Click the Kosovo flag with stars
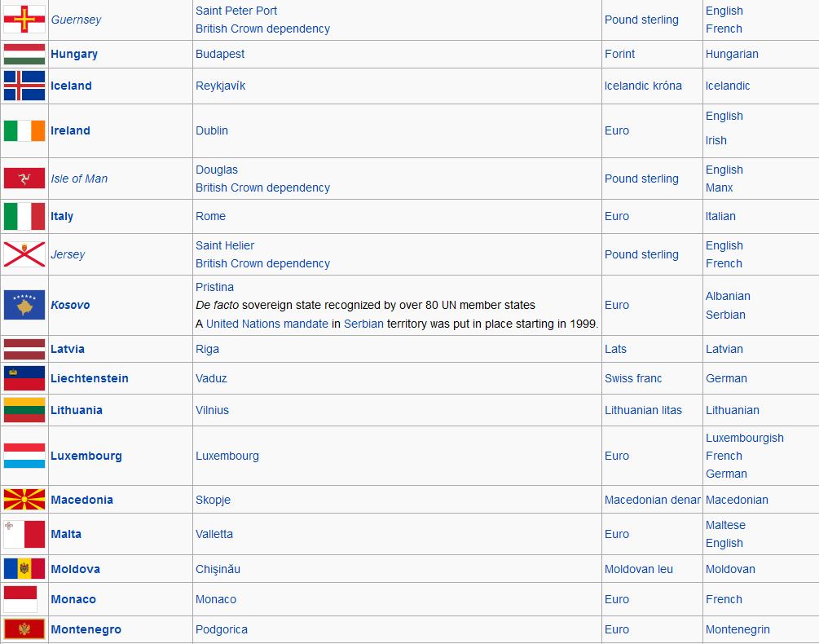 coord(24,305)
